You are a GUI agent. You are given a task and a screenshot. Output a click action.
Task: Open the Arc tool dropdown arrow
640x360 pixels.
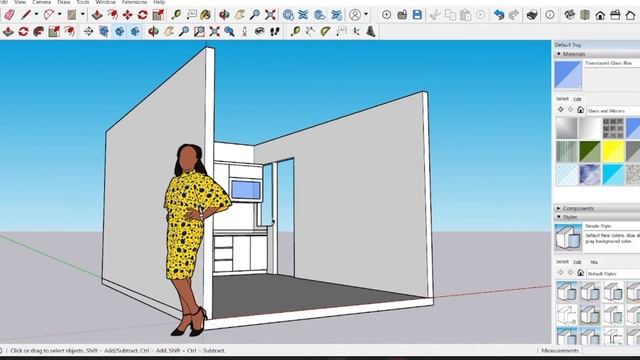click(x=59, y=15)
